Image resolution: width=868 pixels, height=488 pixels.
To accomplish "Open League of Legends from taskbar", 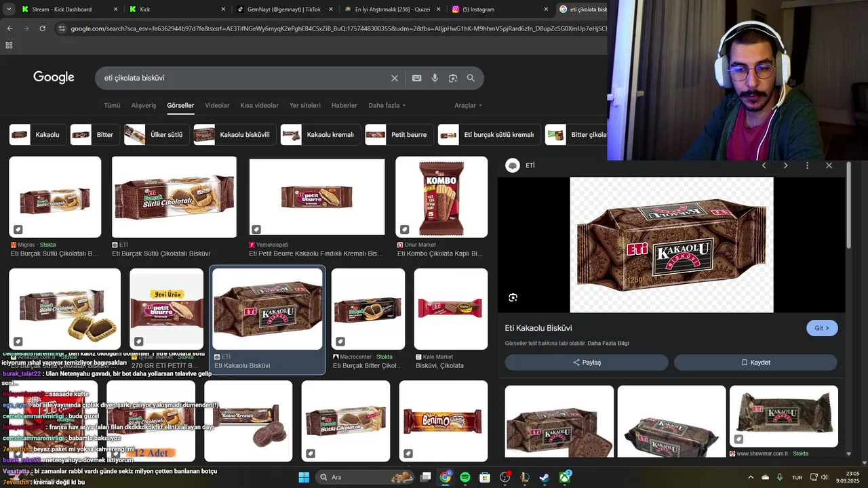I will click(x=525, y=477).
